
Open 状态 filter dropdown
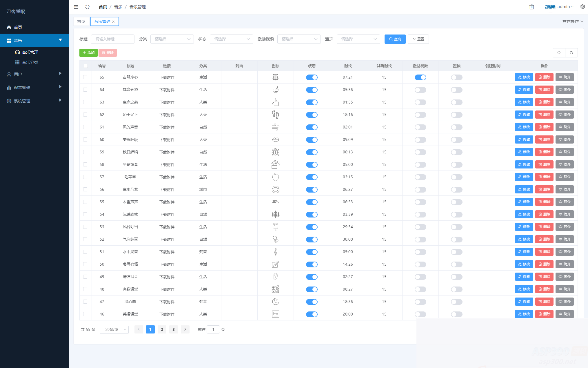230,38
